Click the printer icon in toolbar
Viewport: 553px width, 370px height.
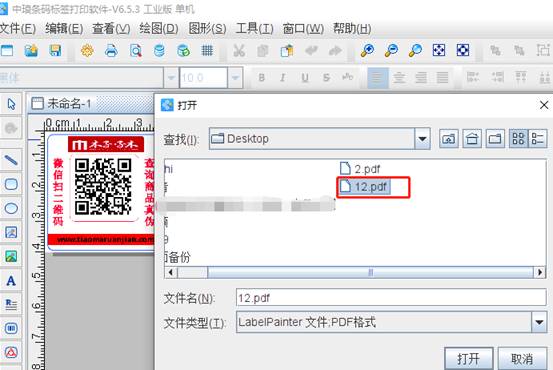(111, 51)
